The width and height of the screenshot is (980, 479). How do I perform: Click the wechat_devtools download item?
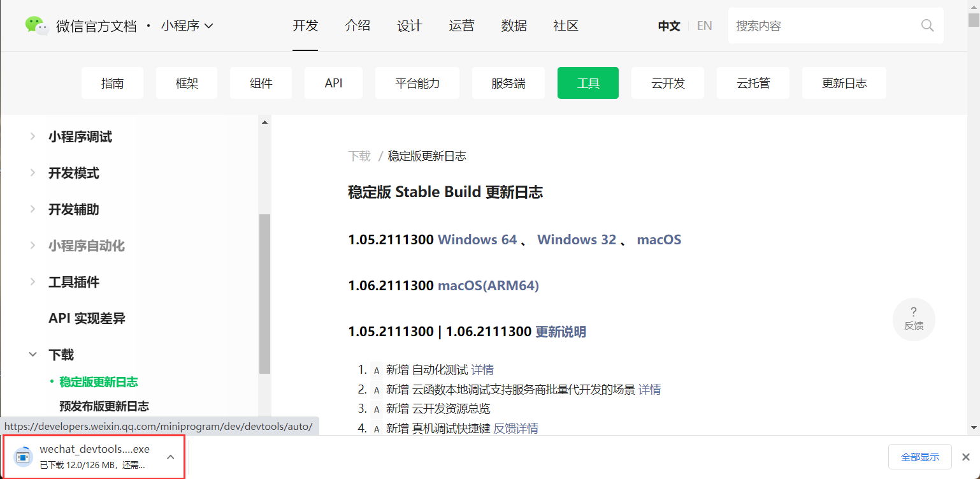pyautogui.click(x=94, y=457)
